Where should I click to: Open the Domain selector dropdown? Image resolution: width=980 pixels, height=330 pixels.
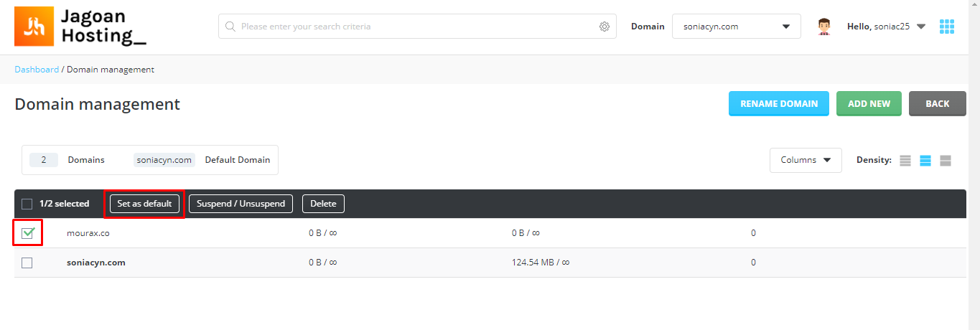(737, 27)
